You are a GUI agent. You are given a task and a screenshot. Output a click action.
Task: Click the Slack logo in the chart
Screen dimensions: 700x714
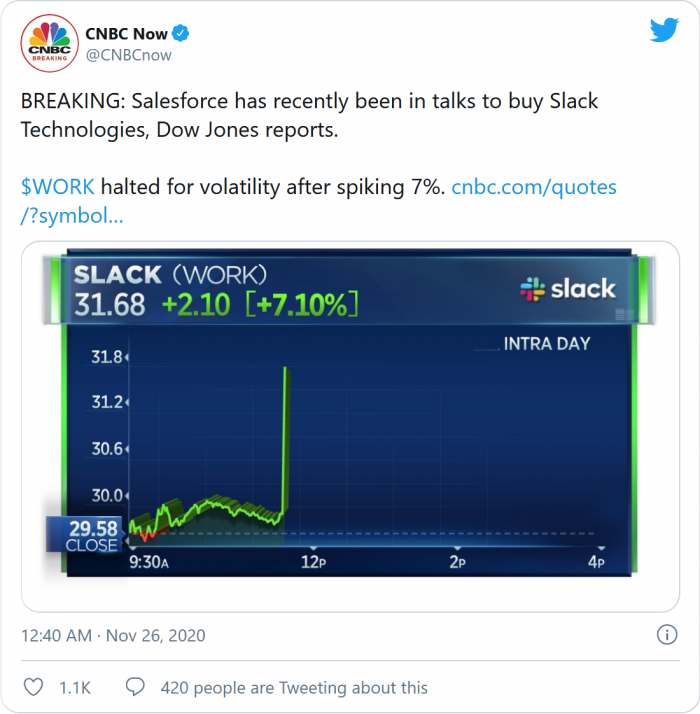click(567, 289)
